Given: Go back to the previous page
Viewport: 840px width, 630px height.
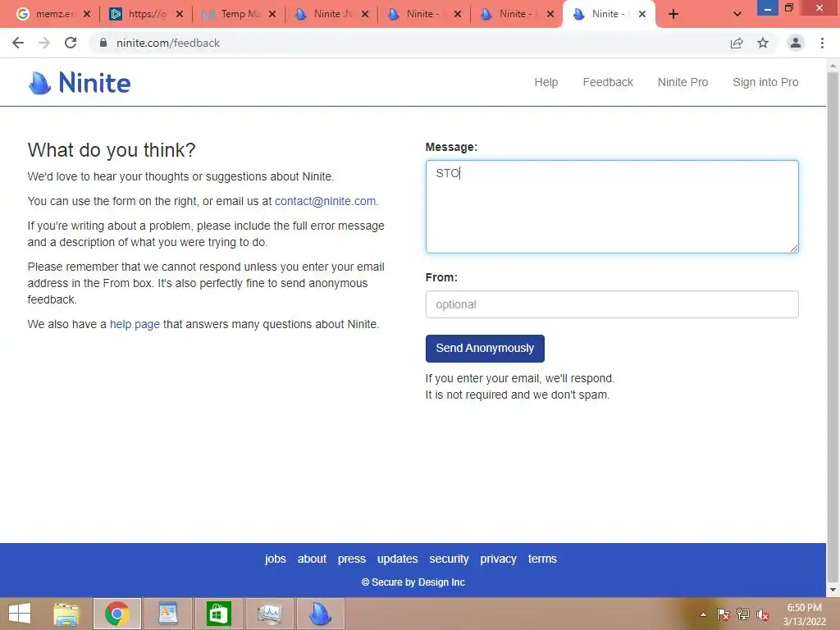Looking at the screenshot, I should coord(18,43).
